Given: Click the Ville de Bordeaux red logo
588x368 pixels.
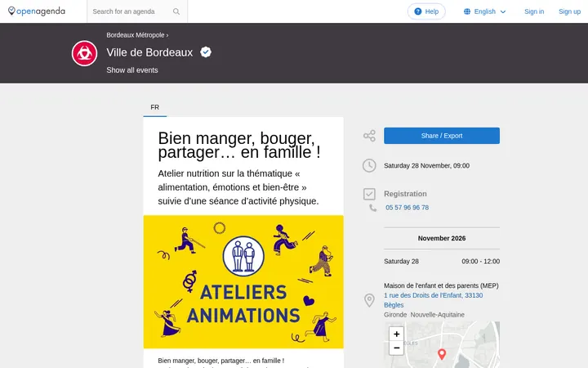Looking at the screenshot, I should click(84, 53).
